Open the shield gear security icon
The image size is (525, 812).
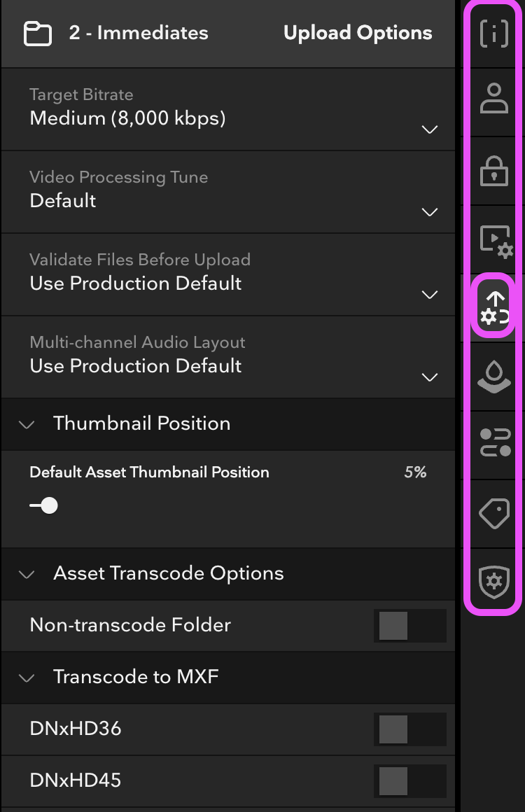point(494,582)
